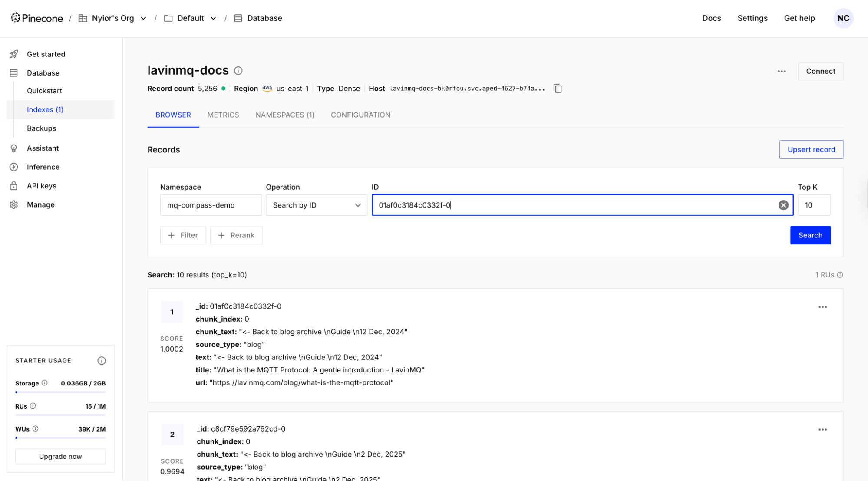Open the index more options menu
This screenshot has width=868, height=481.
[x=782, y=71]
